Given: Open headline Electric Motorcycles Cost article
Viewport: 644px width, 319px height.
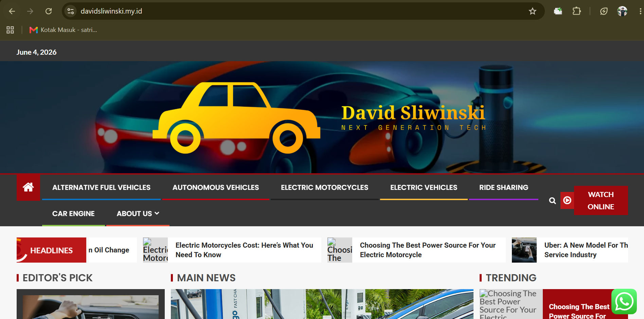Looking at the screenshot, I should click(244, 250).
